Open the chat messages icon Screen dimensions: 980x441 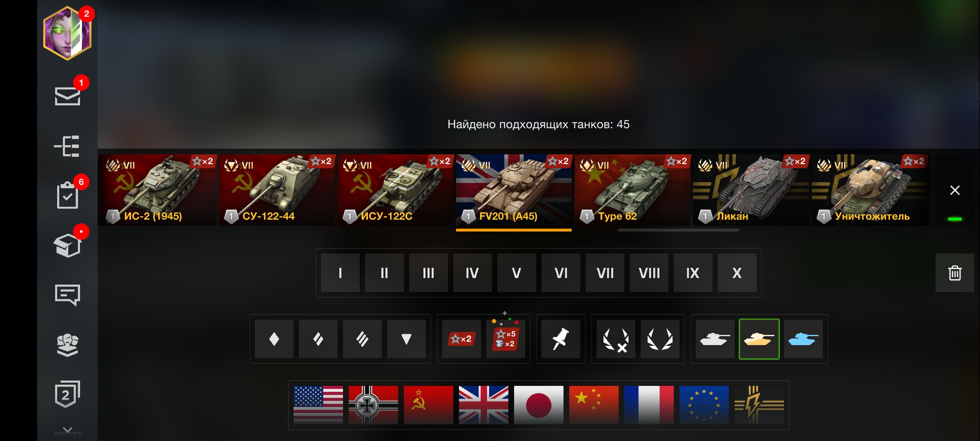click(67, 295)
